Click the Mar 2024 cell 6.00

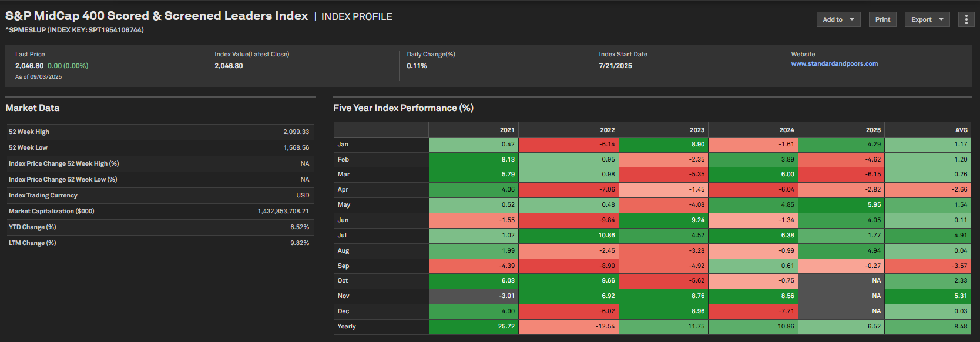[753, 175]
